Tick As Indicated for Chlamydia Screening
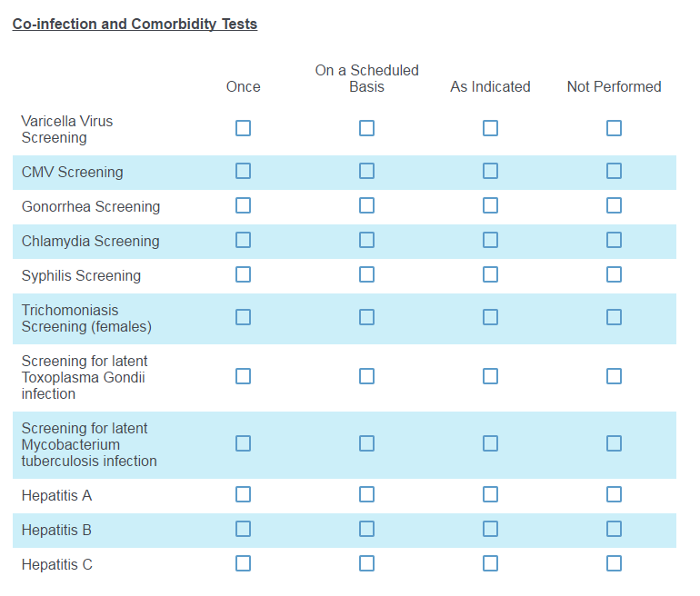This screenshot has width=700, height=596. [490, 240]
